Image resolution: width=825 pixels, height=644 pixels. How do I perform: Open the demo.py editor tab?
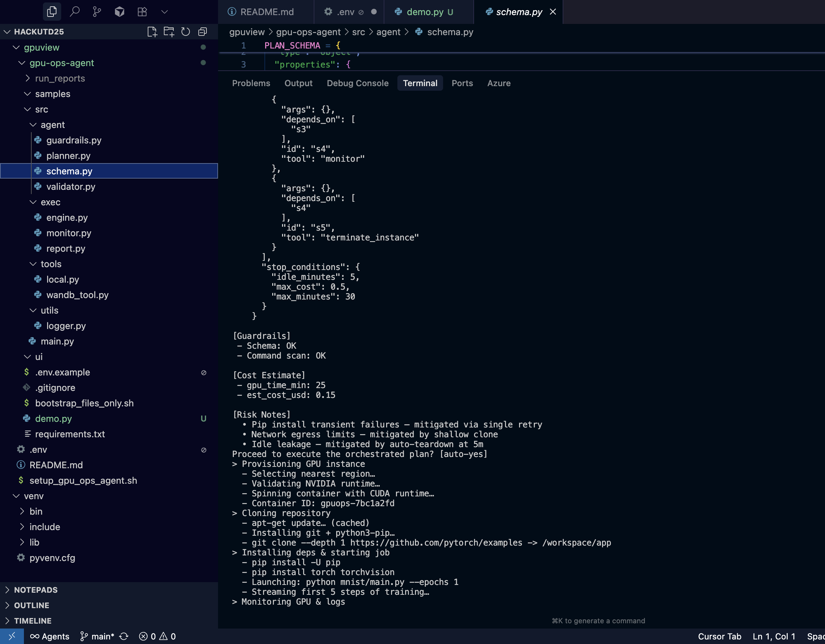424,12
